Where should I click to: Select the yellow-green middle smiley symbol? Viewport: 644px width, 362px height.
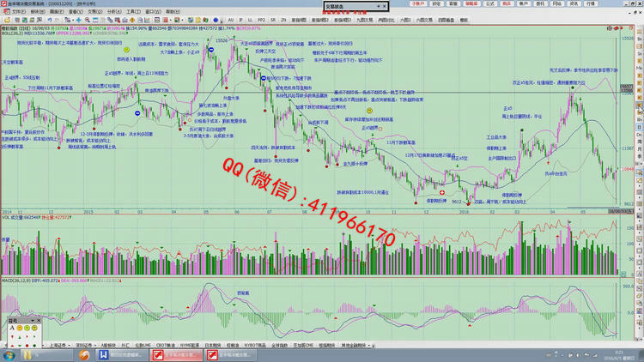coord(27,328)
